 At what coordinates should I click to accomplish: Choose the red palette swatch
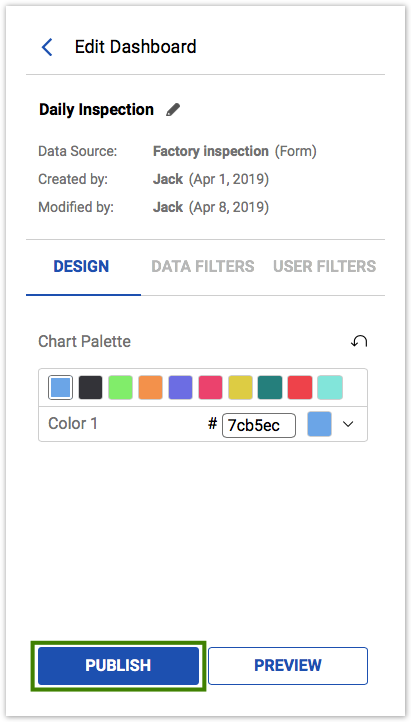pyautogui.click(x=300, y=387)
